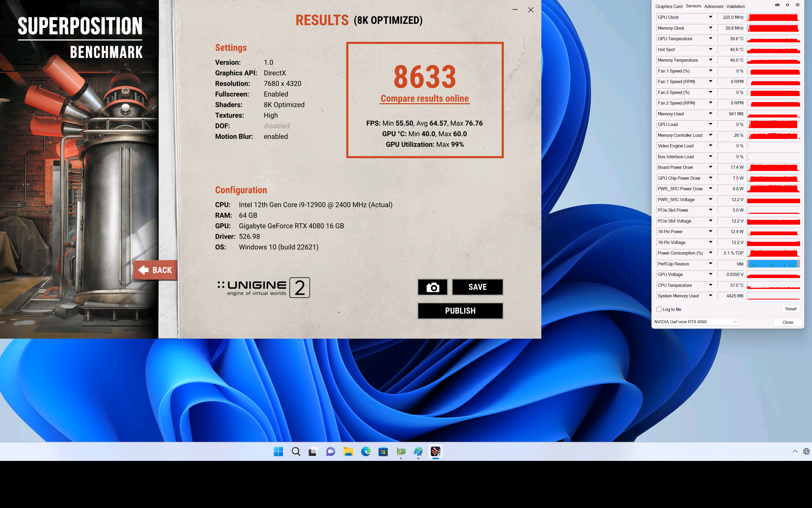Open Task View from the taskbar

[313, 452]
